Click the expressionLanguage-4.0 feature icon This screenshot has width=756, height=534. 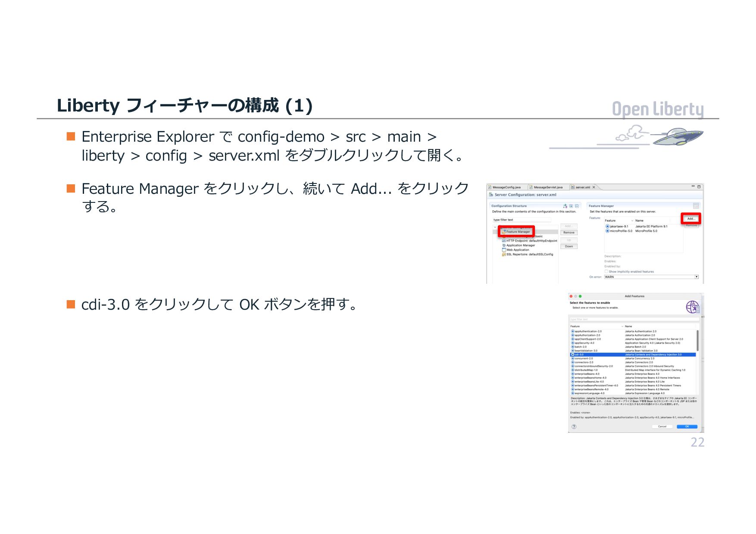pyautogui.click(x=573, y=393)
